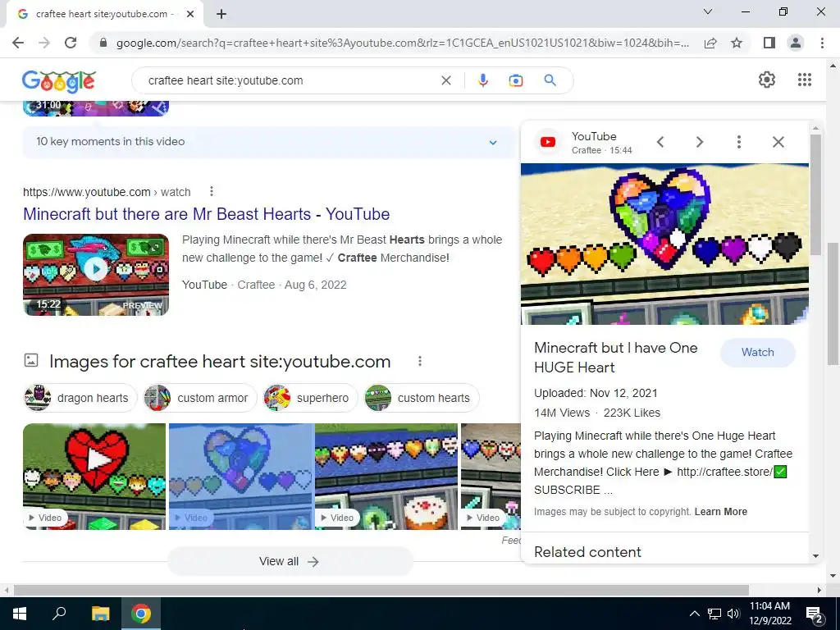
Task: Reload the page with the refresh icon
Action: [71, 43]
